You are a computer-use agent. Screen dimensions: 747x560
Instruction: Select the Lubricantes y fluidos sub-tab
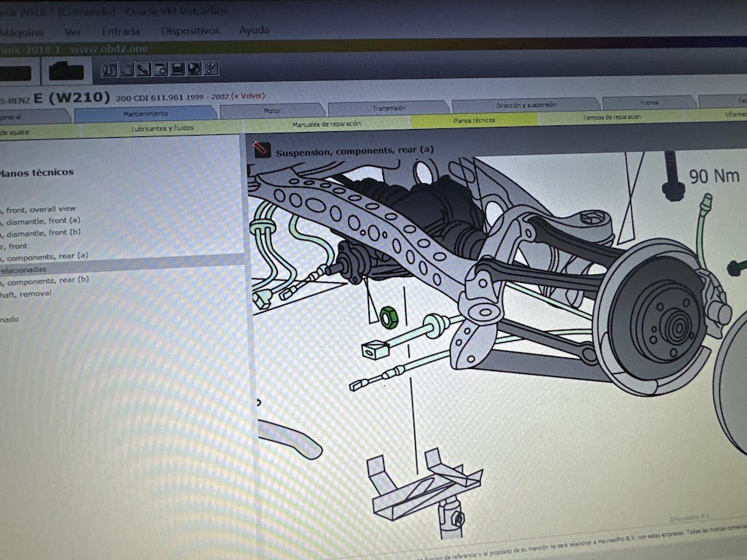click(162, 128)
